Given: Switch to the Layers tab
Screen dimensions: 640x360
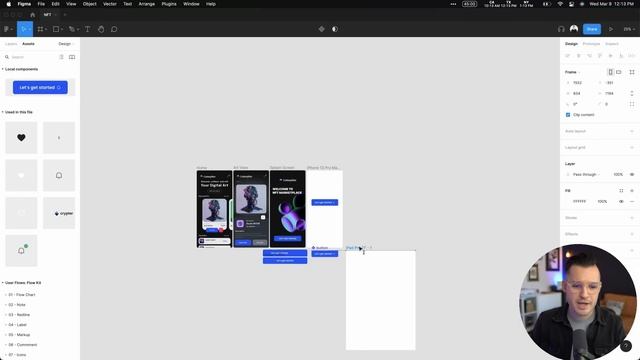Looking at the screenshot, I should (11, 44).
